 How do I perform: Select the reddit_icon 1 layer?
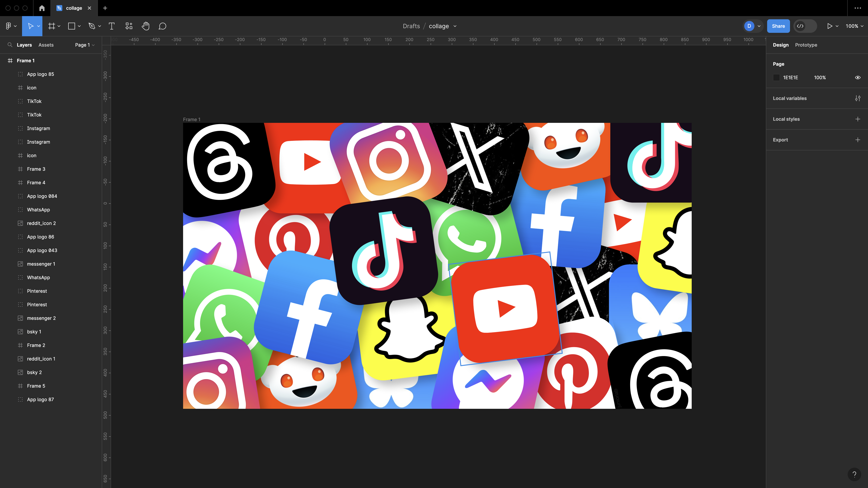pyautogui.click(x=51, y=359)
